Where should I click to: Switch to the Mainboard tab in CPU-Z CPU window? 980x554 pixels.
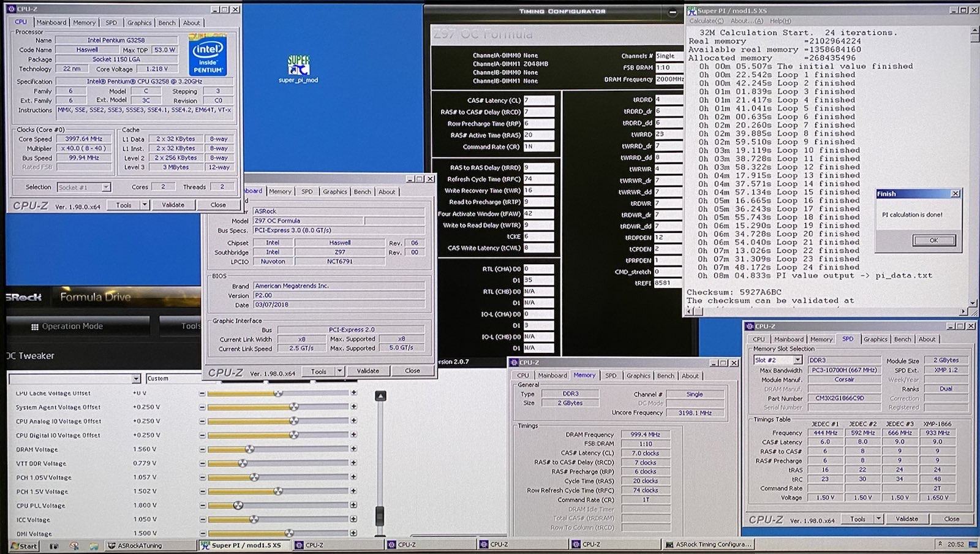[51, 23]
